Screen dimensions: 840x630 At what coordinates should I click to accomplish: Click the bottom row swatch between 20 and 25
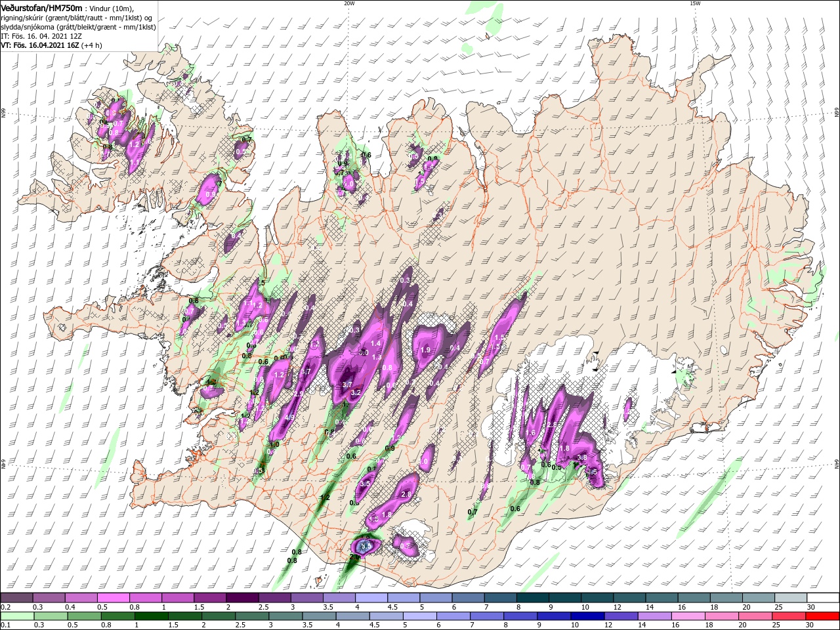(x=756, y=616)
